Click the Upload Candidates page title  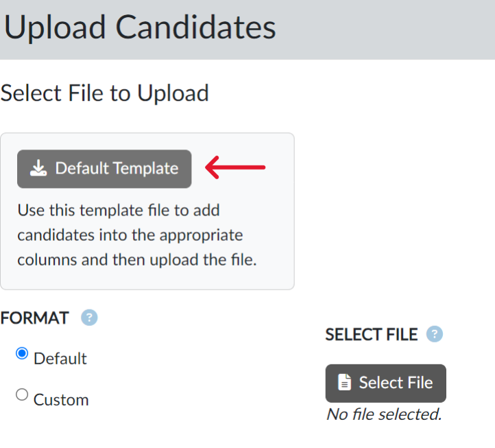(x=140, y=28)
